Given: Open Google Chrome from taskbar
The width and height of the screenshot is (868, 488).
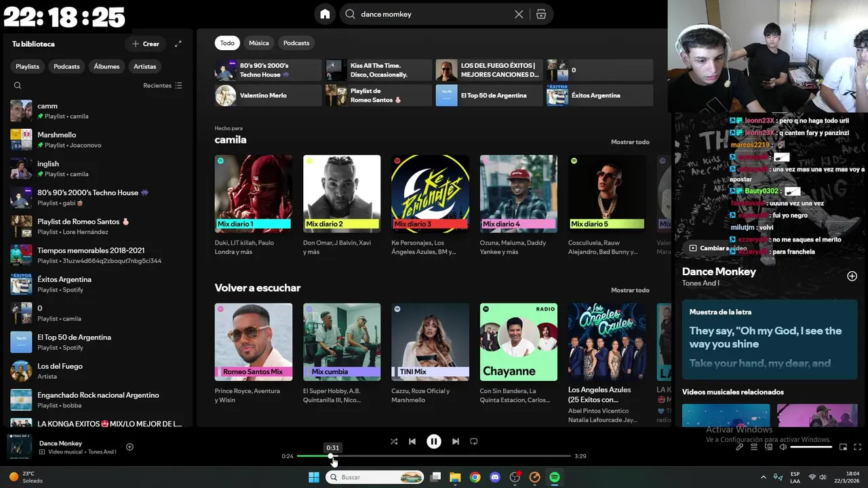Looking at the screenshot, I should click(x=475, y=477).
